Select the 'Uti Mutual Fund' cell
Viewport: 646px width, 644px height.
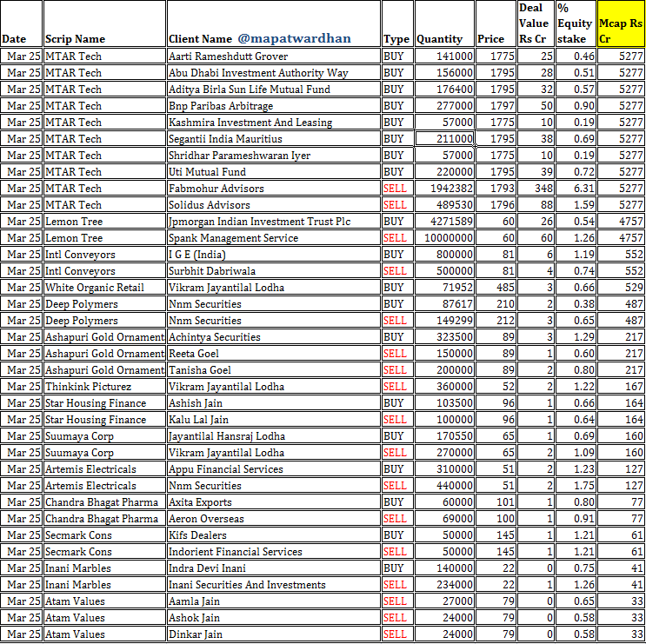click(x=274, y=171)
